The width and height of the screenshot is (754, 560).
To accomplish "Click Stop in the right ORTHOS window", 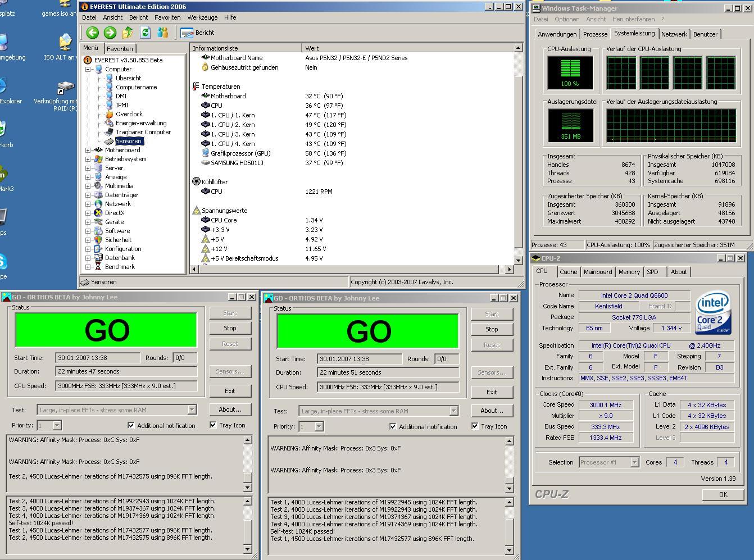I will click(x=492, y=329).
